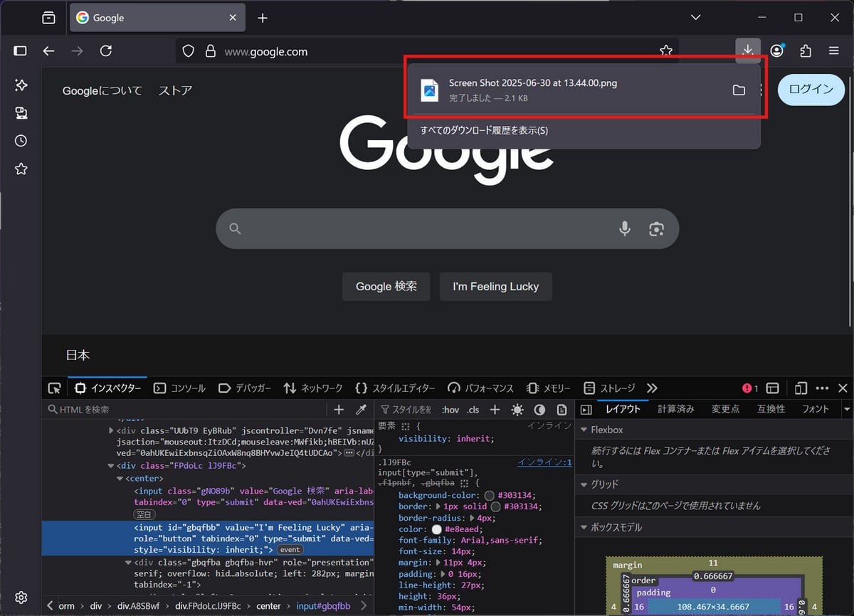This screenshot has width=854, height=616.
Task: Open the border #303134 color swatch
Action: (496, 506)
